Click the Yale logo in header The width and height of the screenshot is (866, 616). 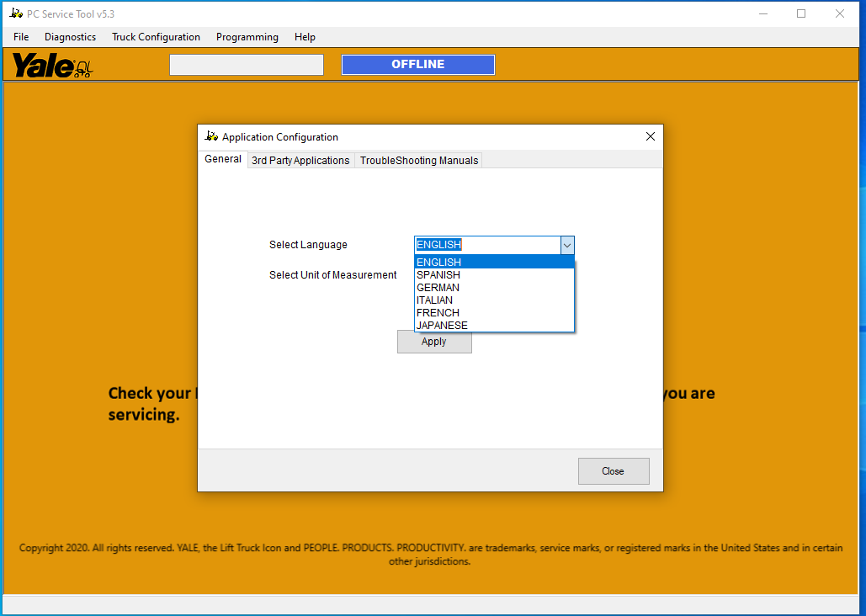pyautogui.click(x=52, y=65)
